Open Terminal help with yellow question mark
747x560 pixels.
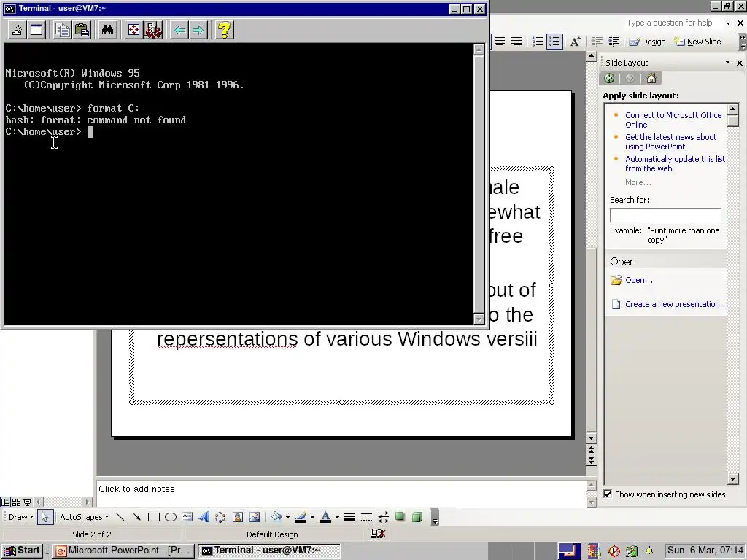pos(225,31)
